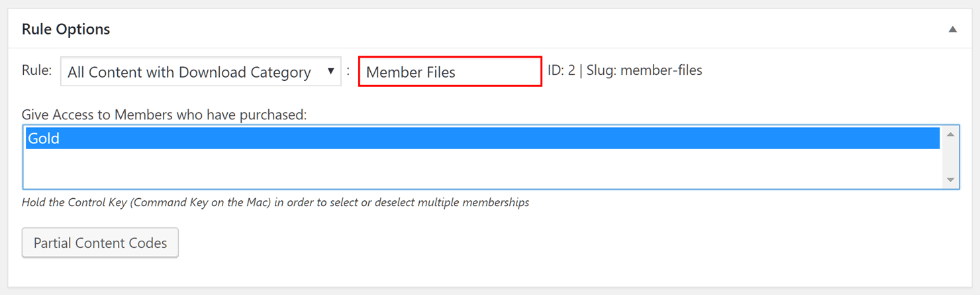
Task: Click the Rule select box arrow
Action: pyautogui.click(x=330, y=72)
